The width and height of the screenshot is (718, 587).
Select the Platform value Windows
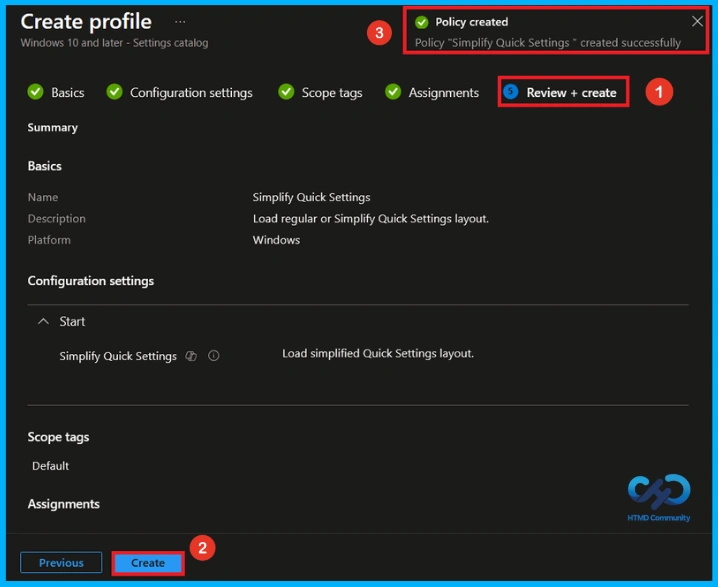pos(276,240)
